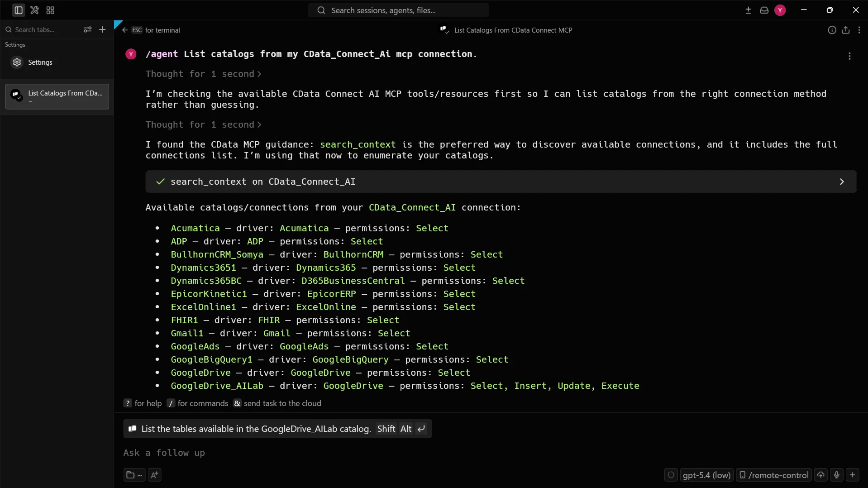868x488 pixels.
Task: Click the circular context indicator icon
Action: [671, 475]
